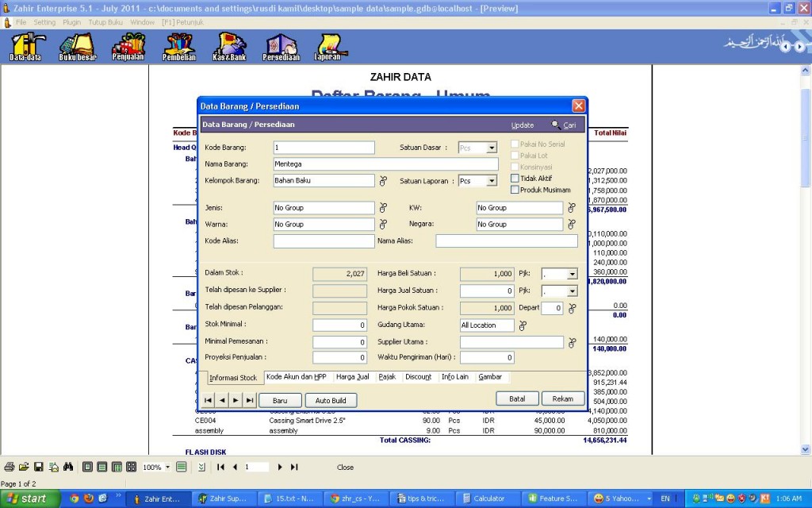Screen dimensions: 812x508
Task: Open lookup for Supplier Utama field
Action: pyautogui.click(x=573, y=343)
